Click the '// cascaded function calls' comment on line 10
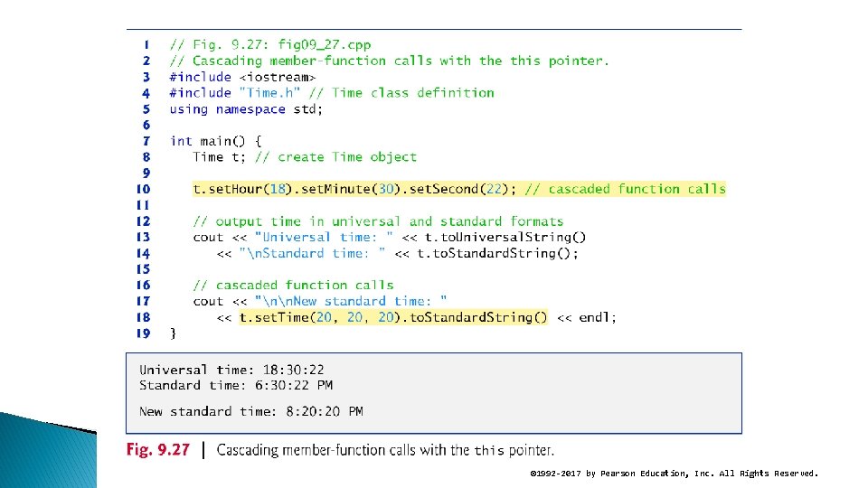The image size is (868, 488). pos(625,189)
